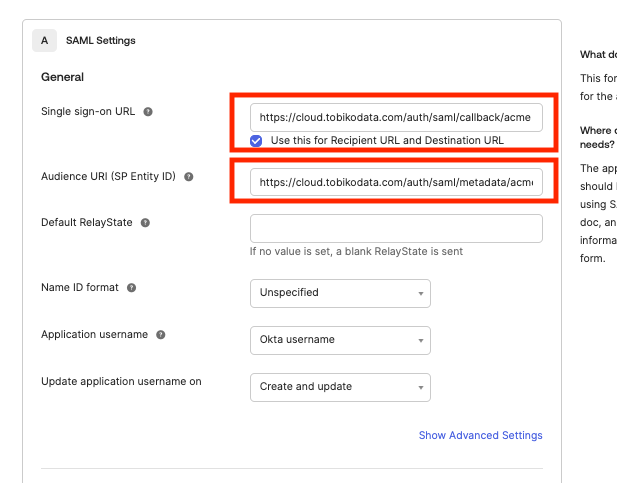Click Show Advanced Settings link
The width and height of the screenshot is (617, 483).
pyautogui.click(x=480, y=435)
